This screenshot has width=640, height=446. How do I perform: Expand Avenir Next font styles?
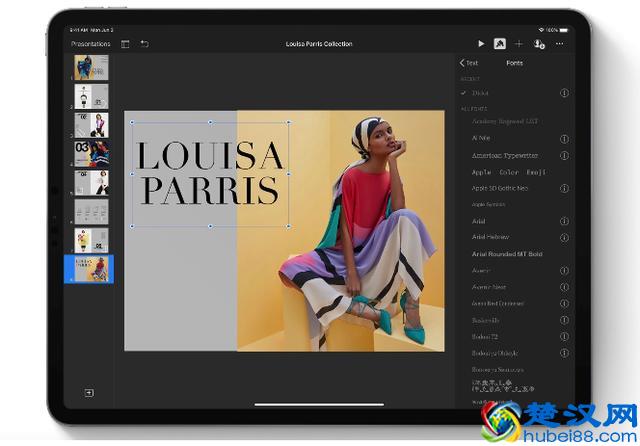564,287
